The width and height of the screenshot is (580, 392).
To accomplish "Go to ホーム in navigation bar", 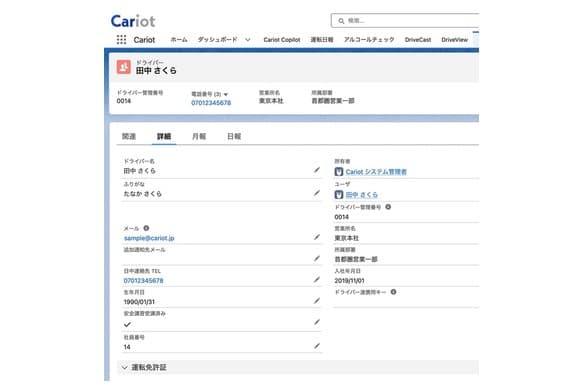I will pos(179,40).
